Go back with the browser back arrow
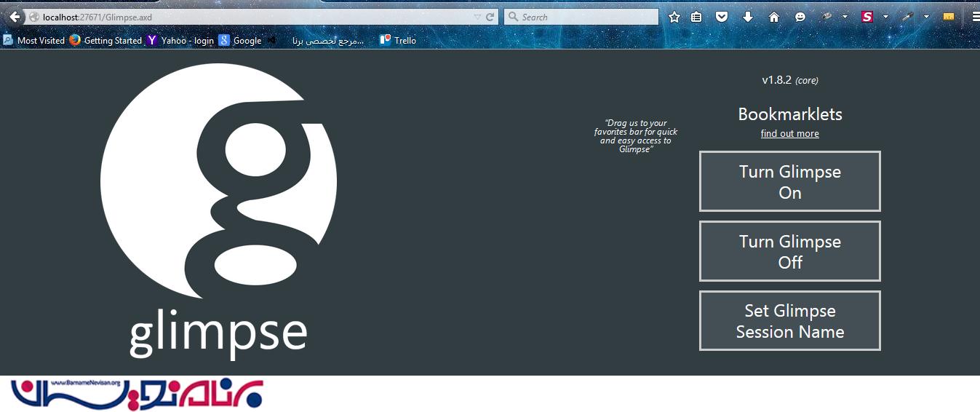The image size is (980, 412). pos(15,17)
